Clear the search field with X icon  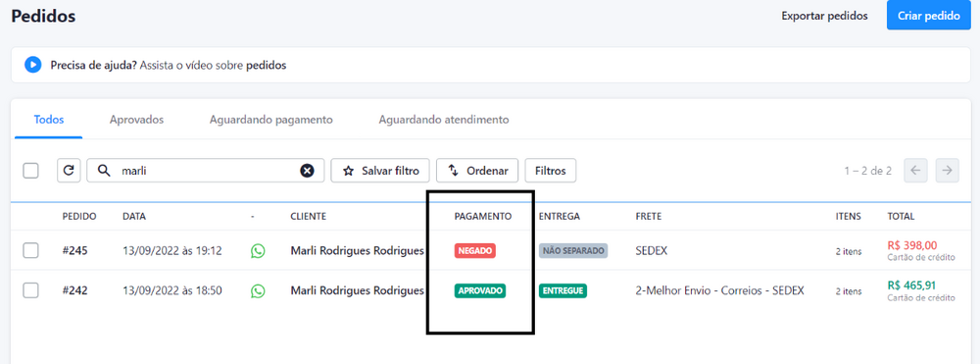[307, 171]
